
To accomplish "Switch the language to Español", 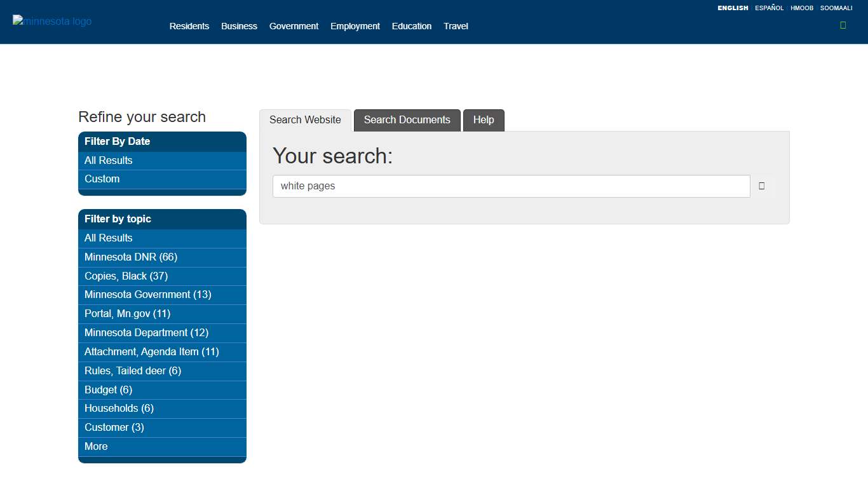I will [769, 8].
